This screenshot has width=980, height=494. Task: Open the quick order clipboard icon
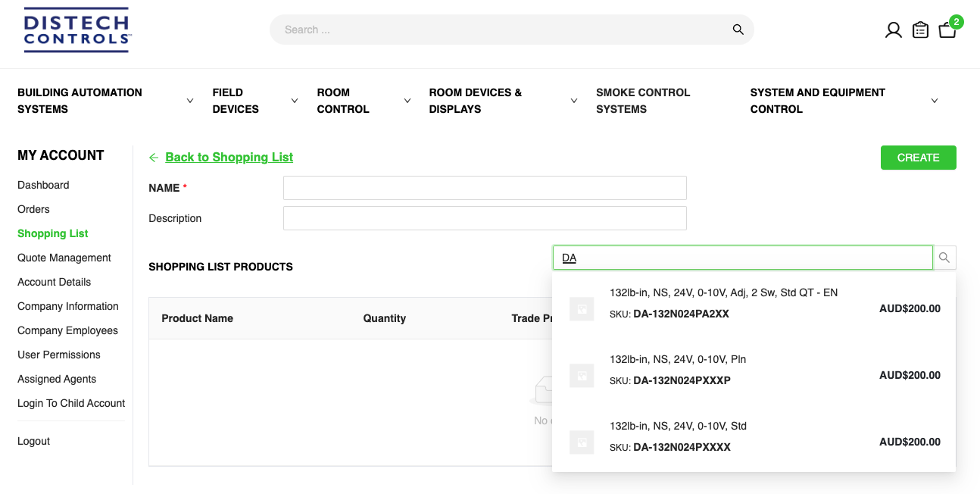(920, 30)
